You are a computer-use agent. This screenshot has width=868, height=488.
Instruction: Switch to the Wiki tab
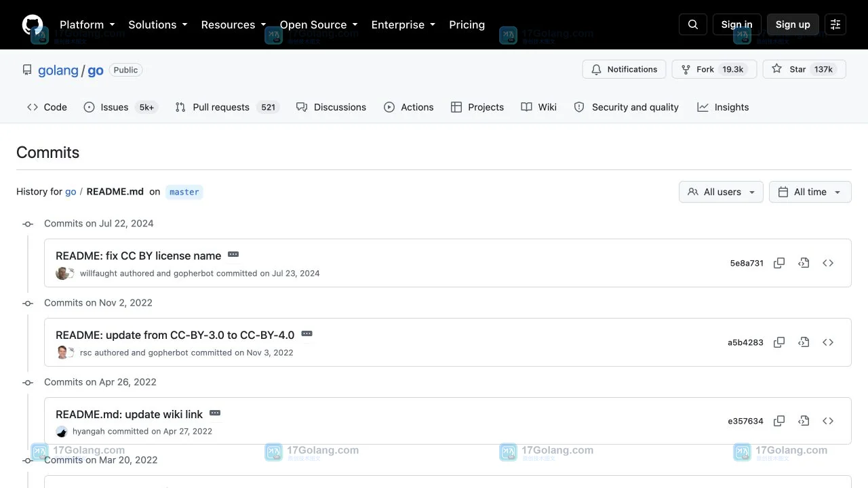point(539,107)
